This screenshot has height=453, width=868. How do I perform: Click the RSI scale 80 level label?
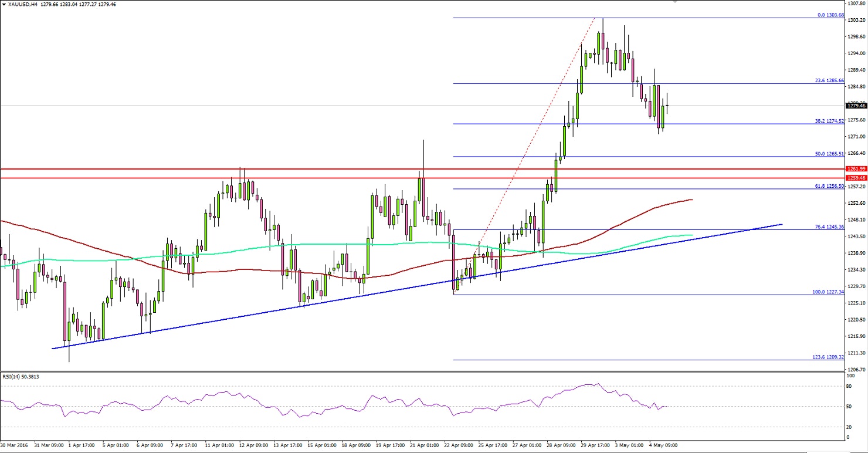(x=850, y=386)
